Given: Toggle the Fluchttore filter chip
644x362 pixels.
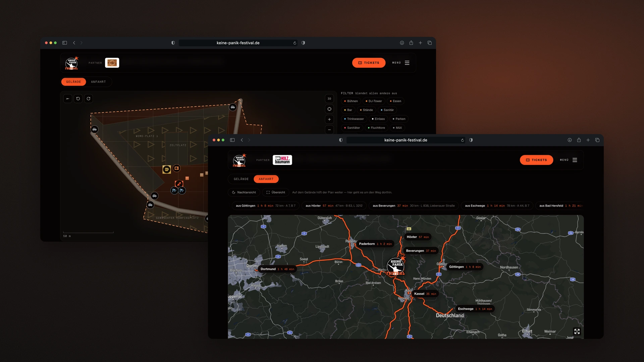Looking at the screenshot, I should [x=376, y=128].
